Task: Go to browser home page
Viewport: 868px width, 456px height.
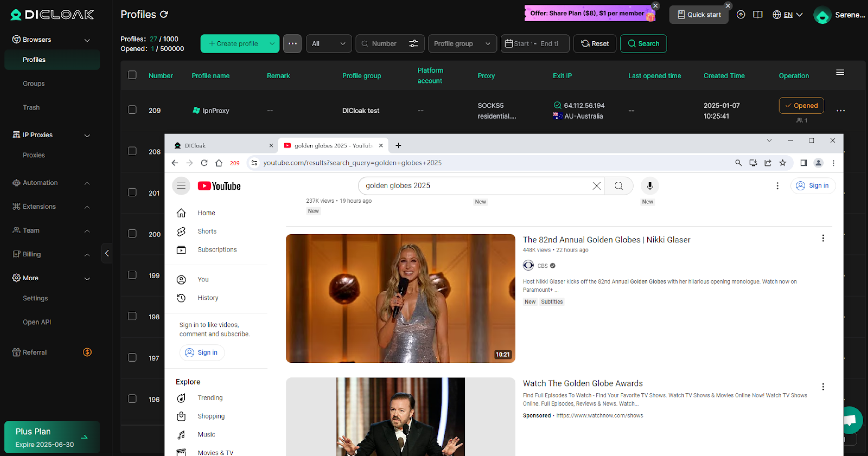Action: pyautogui.click(x=219, y=163)
